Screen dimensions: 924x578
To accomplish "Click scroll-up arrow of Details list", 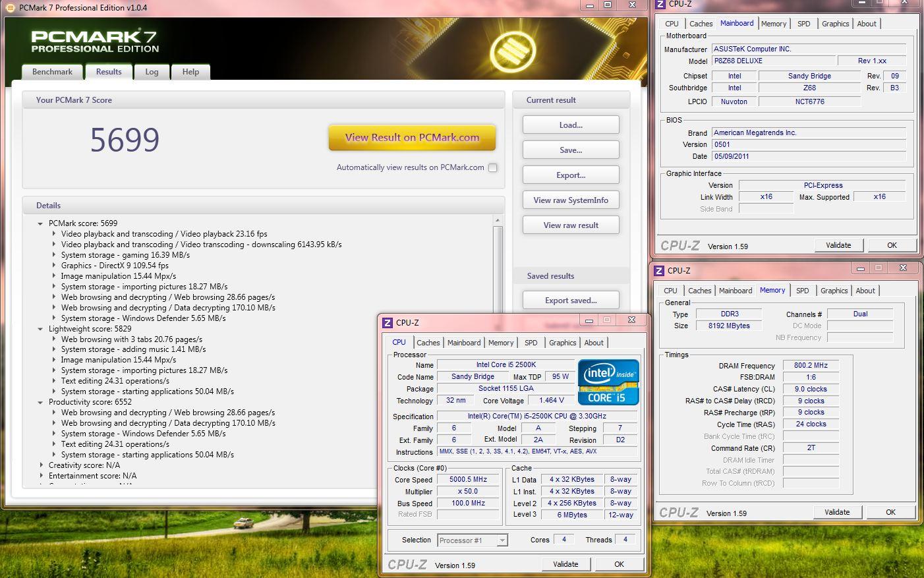I will 498,220.
